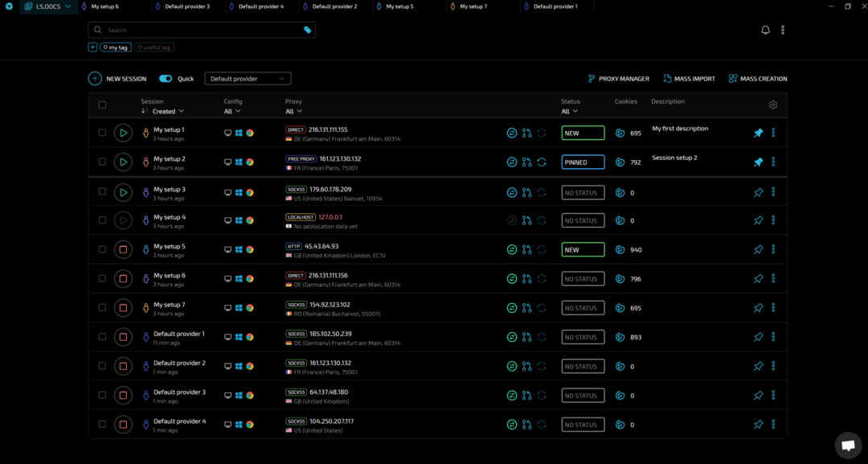Pin the My setup 6 session
This screenshot has height=464, width=868.
pyautogui.click(x=758, y=278)
